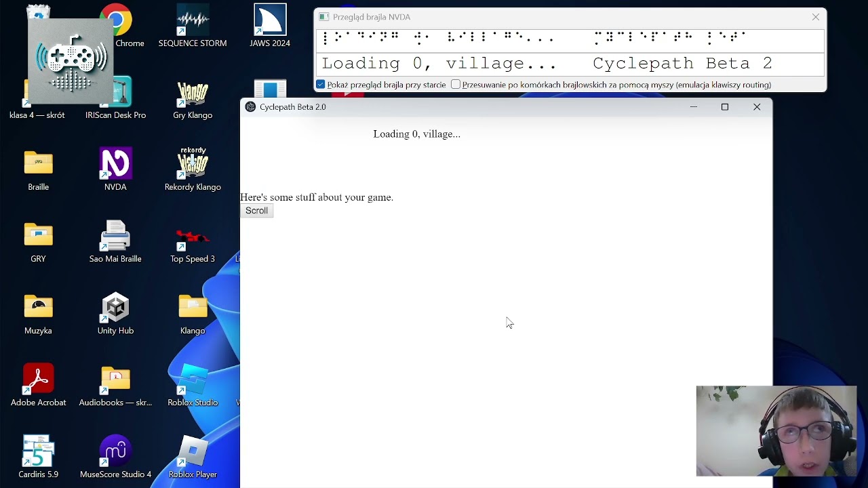
Task: Launch Roblox Studio from desktop
Action: 193,386
